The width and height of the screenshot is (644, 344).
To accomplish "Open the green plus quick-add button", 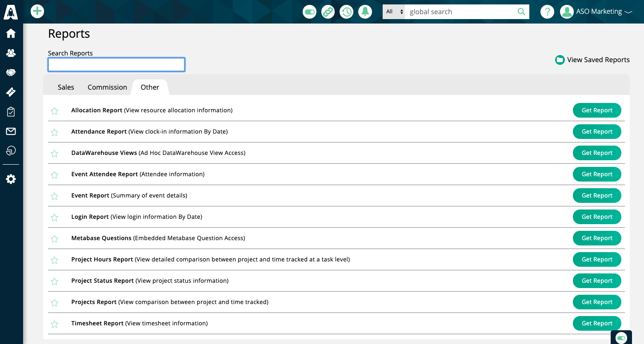I will [x=37, y=11].
